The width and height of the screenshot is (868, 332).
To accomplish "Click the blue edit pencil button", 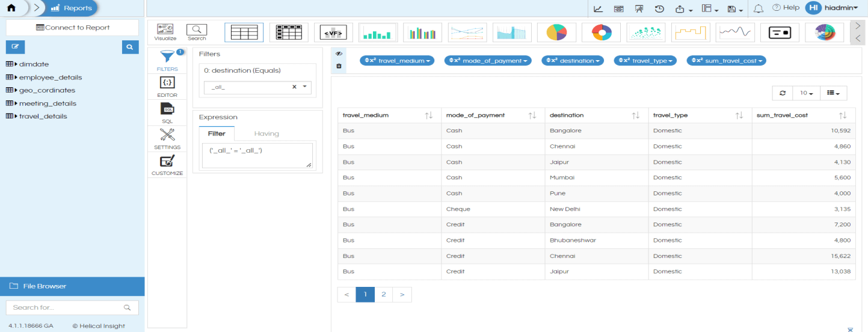I will click(15, 46).
